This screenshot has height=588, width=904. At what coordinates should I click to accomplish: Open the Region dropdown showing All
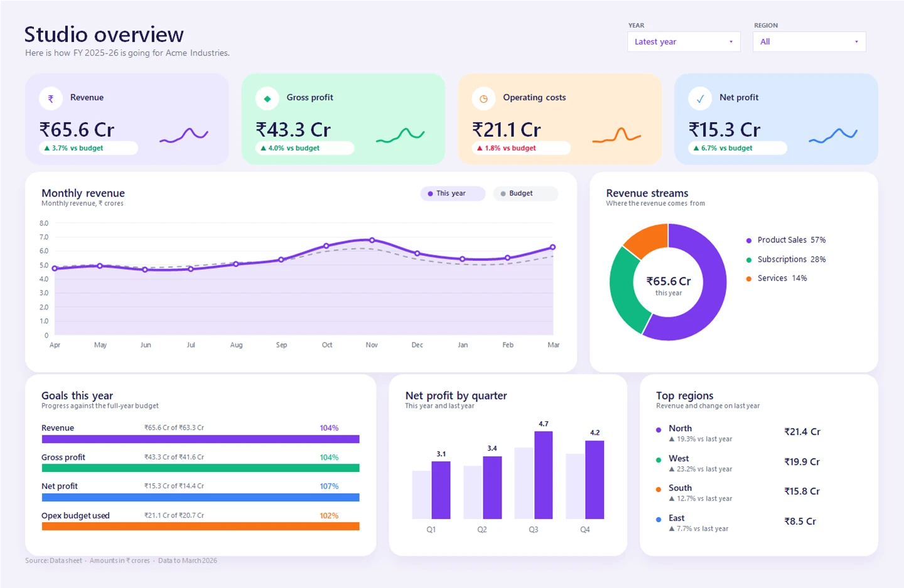809,41
